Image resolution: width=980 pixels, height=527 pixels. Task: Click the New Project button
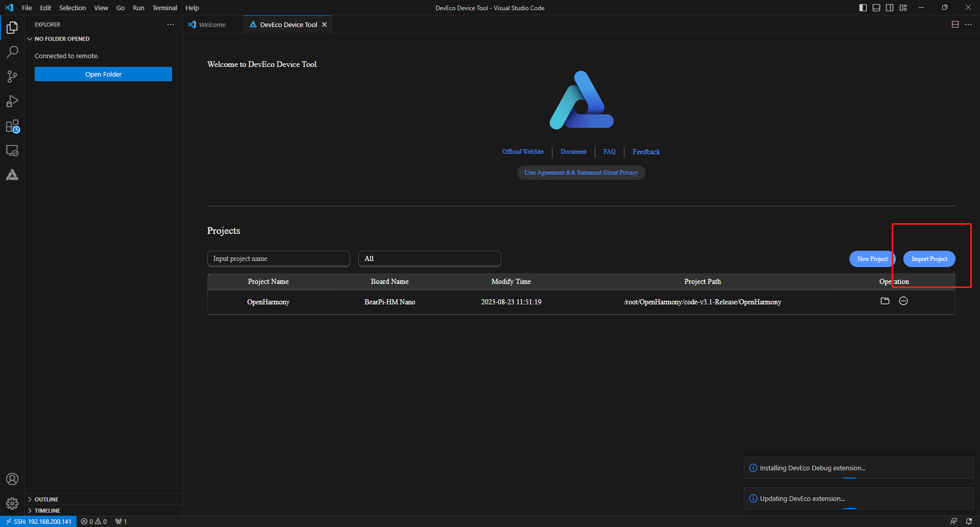click(x=872, y=259)
